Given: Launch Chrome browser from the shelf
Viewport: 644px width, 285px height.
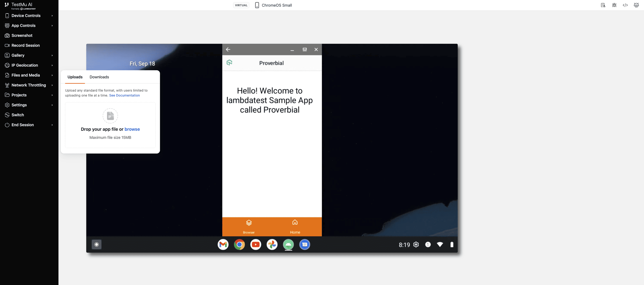Looking at the screenshot, I should [x=239, y=244].
